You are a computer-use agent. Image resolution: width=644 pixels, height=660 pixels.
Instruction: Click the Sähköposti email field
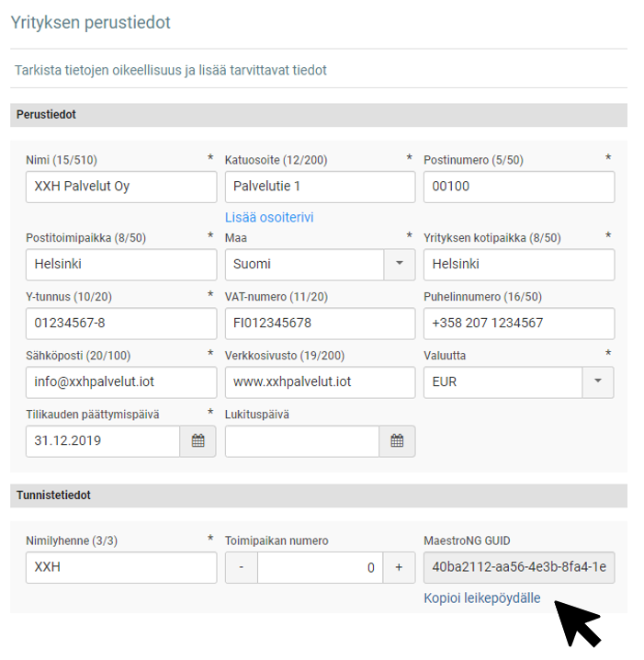pos(121,382)
